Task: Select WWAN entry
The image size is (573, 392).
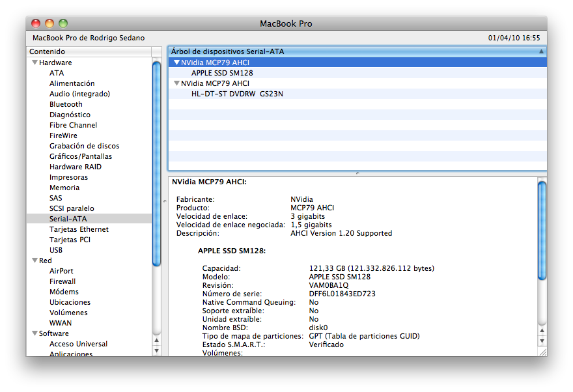Action: pos(61,323)
